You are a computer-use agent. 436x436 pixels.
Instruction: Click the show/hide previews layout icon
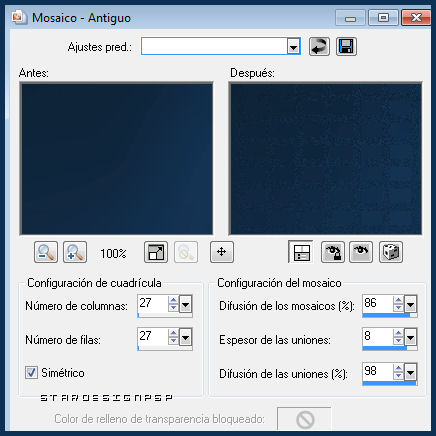(x=301, y=252)
